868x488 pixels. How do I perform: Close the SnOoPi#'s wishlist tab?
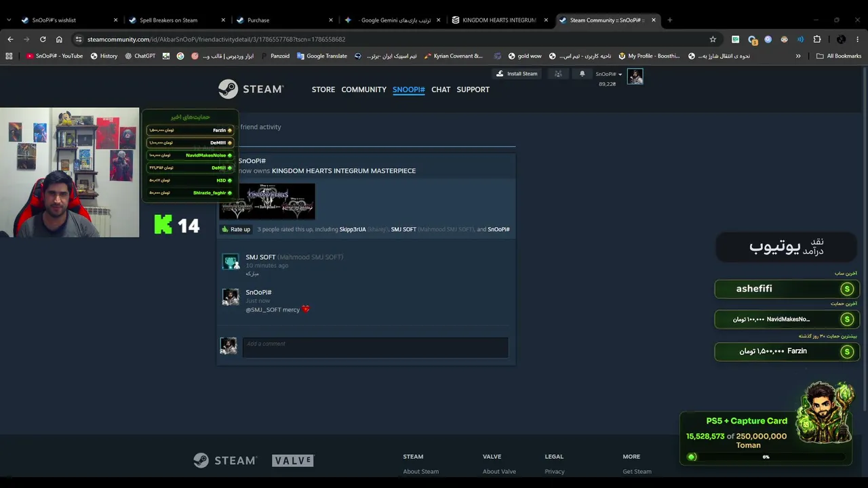[x=115, y=20]
